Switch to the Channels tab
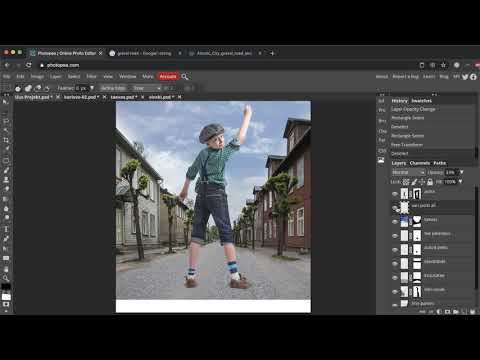 click(x=419, y=163)
